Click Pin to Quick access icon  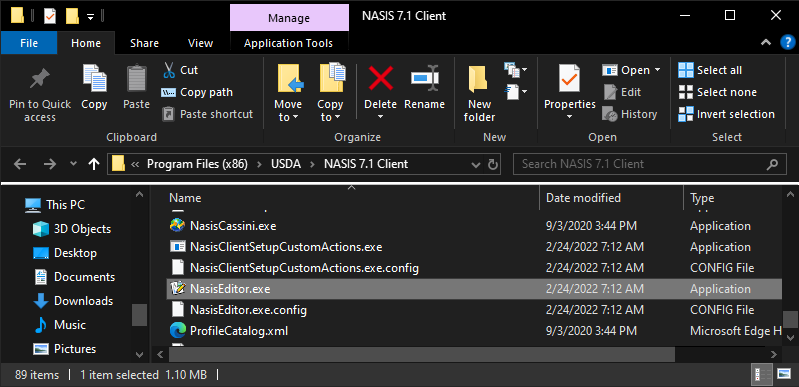(x=40, y=80)
